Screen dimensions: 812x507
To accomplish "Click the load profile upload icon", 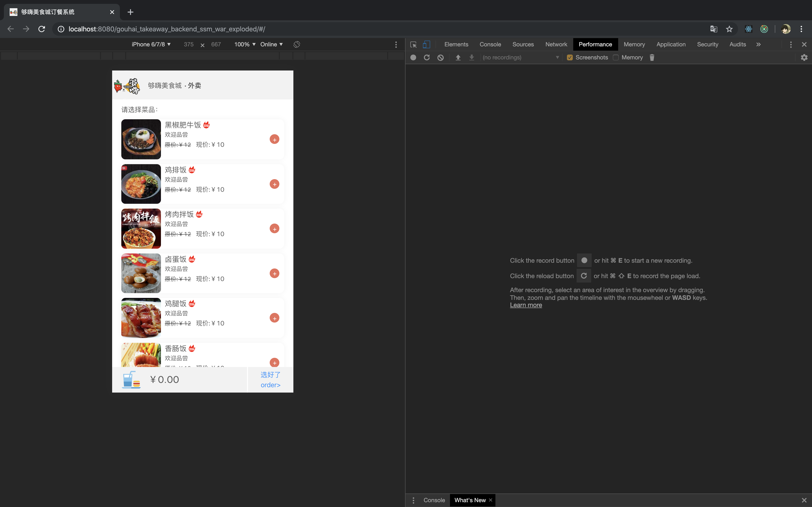I will pos(458,58).
